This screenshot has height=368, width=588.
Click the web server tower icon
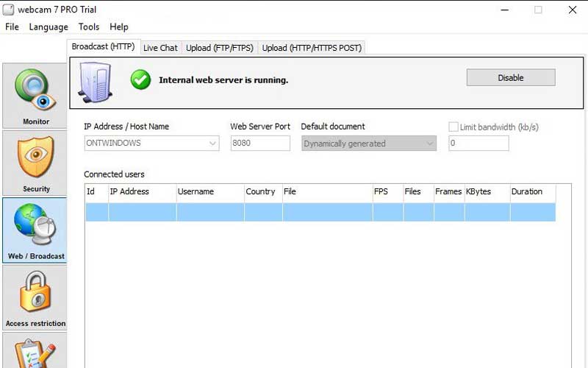[96, 82]
